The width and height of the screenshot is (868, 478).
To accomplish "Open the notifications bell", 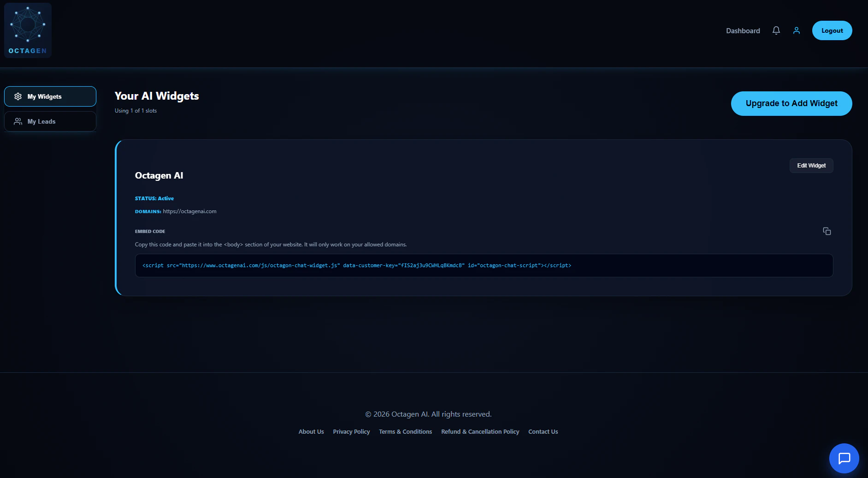I will pyautogui.click(x=776, y=30).
